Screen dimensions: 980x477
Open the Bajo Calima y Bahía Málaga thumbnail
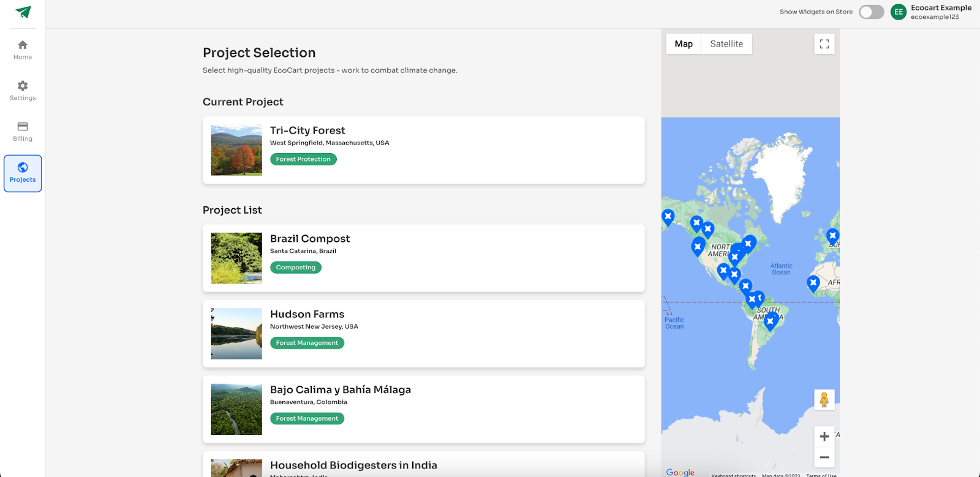tap(236, 409)
